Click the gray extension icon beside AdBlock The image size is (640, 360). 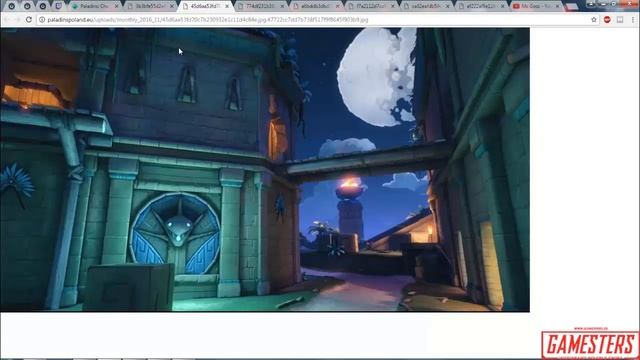click(620, 20)
